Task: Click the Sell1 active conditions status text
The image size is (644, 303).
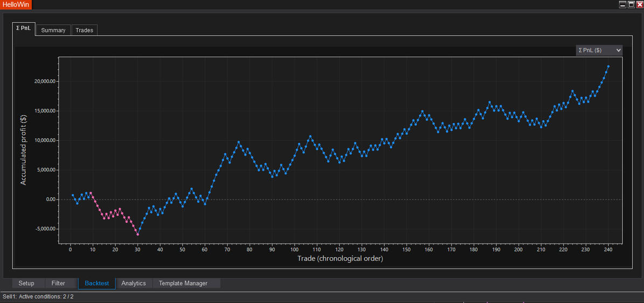Action: [x=38, y=297]
